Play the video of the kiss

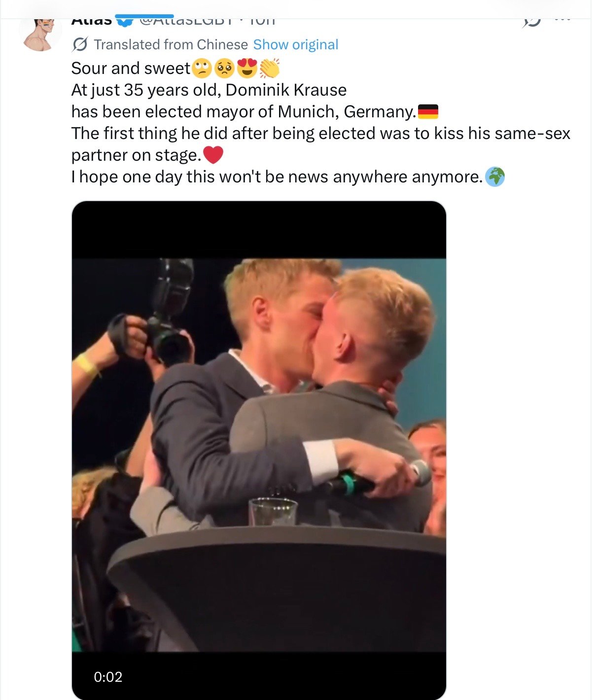click(x=259, y=450)
